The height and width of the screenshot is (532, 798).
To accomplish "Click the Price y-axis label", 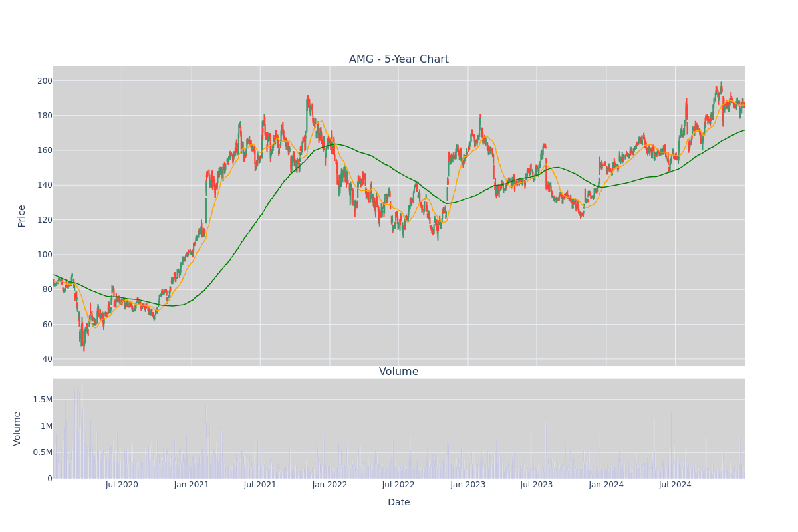I will (21, 216).
